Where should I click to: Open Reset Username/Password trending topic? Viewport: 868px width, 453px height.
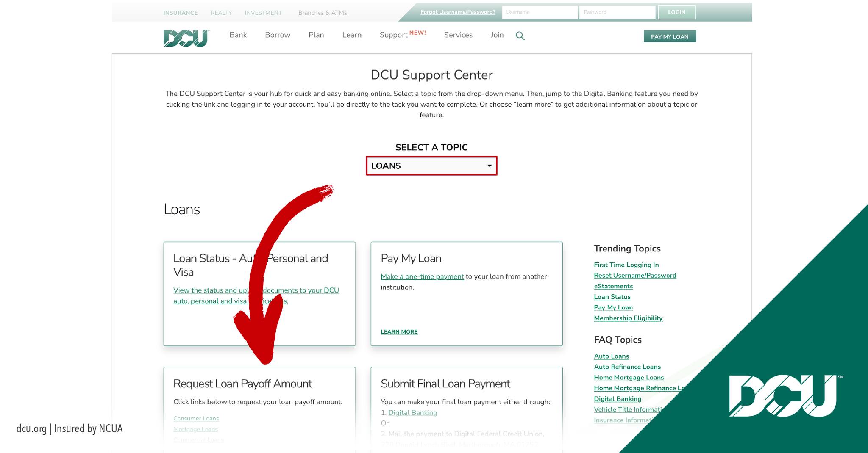(635, 275)
